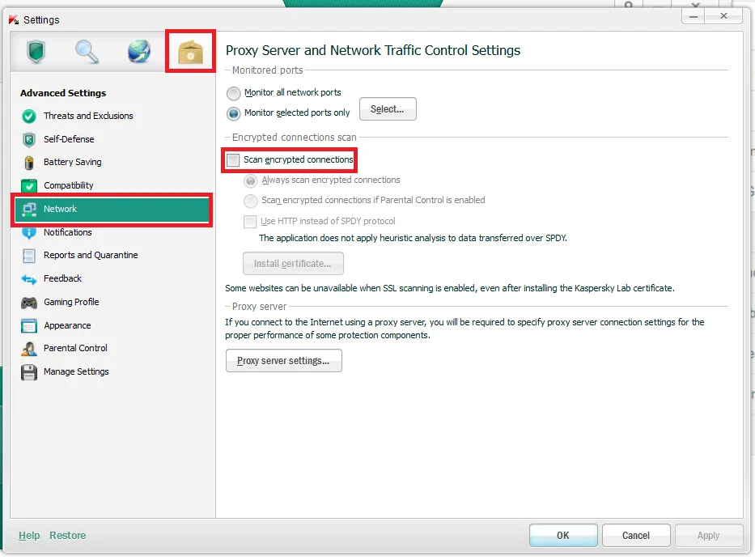
Task: Confirm changes with the OK button
Action: tap(562, 535)
